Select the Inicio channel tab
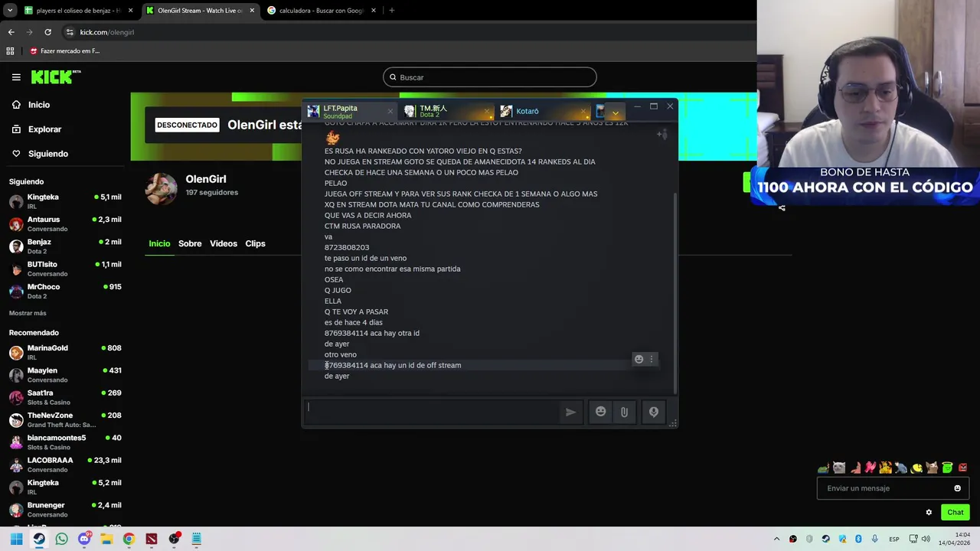 coord(159,243)
